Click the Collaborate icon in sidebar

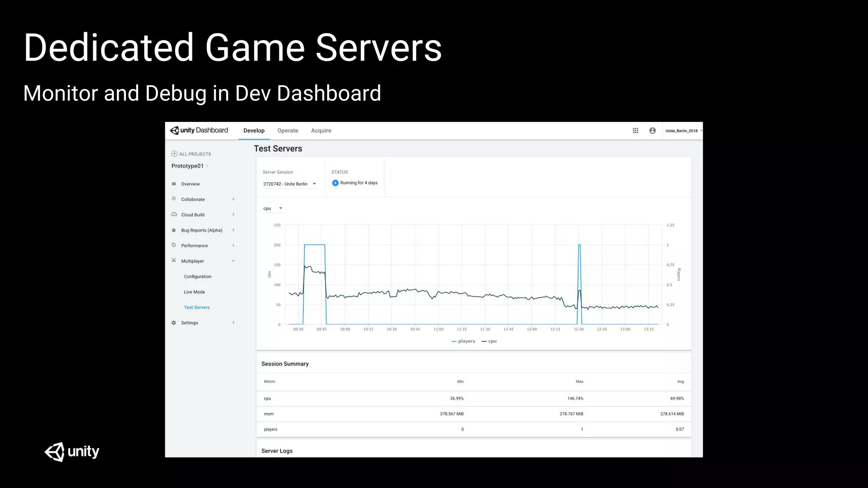point(174,199)
